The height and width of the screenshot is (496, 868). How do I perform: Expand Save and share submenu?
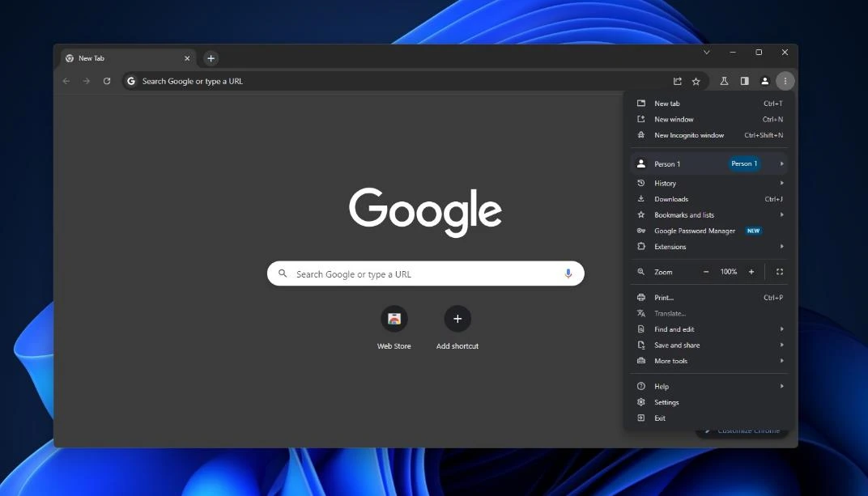709,345
